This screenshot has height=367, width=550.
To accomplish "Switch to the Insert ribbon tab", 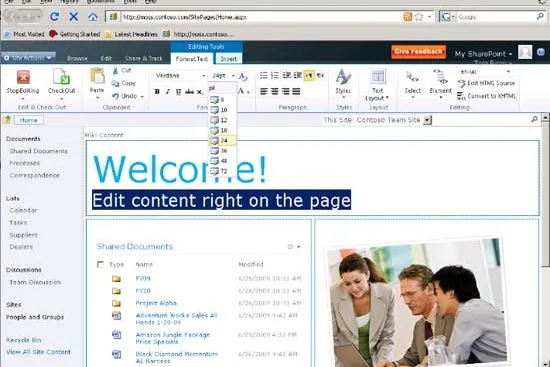I will coord(228,59).
